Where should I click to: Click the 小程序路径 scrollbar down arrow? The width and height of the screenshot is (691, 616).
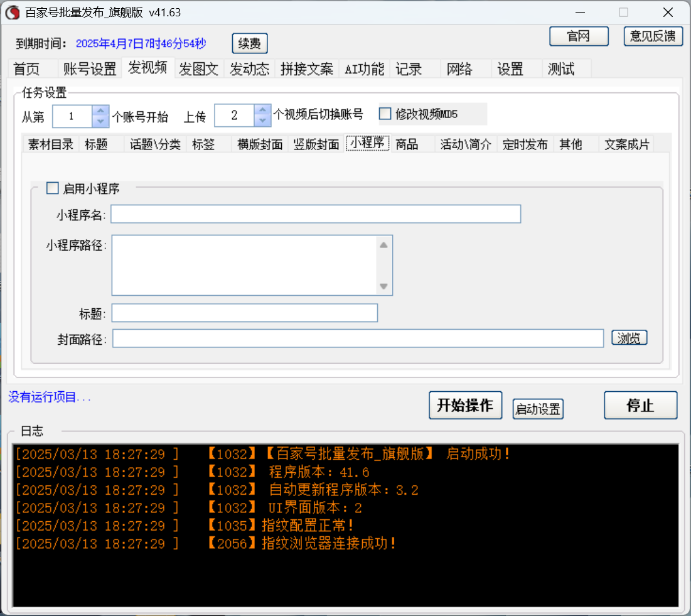coord(384,286)
